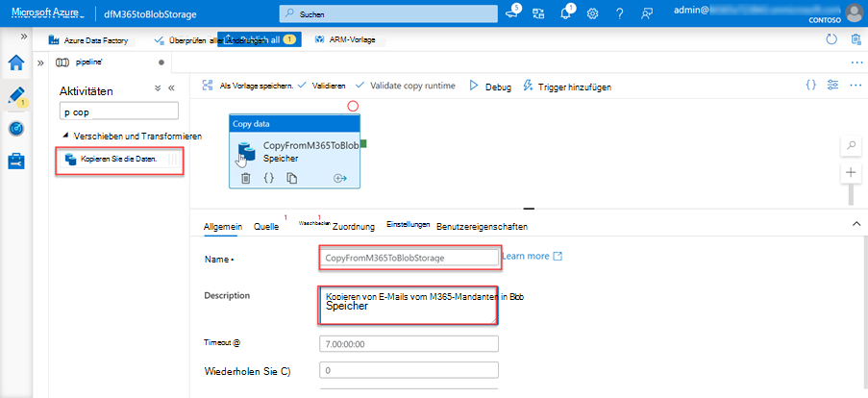Open the Home page from the sidebar
The image size is (868, 398).
coord(16,64)
